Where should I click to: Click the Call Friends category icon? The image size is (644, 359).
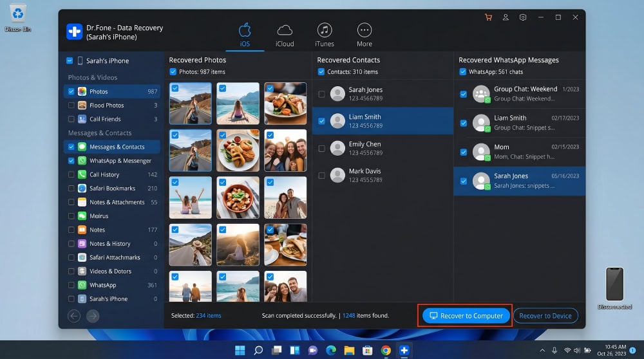coord(82,119)
